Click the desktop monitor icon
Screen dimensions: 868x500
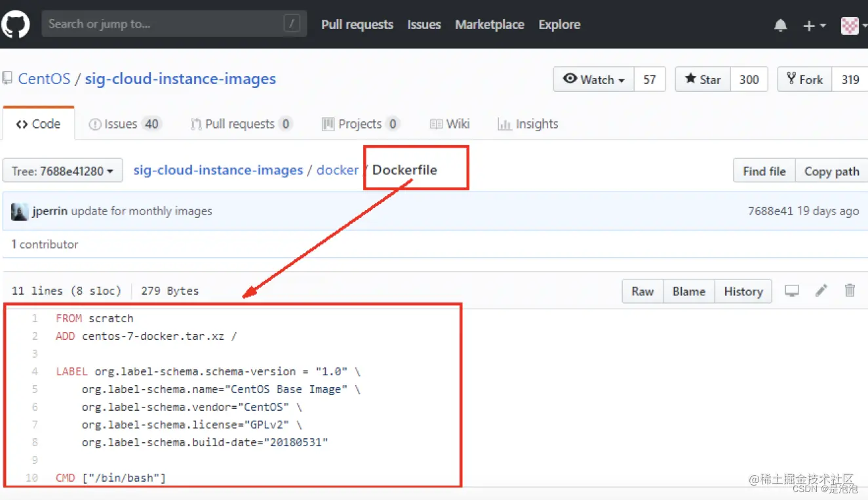pyautogui.click(x=792, y=291)
